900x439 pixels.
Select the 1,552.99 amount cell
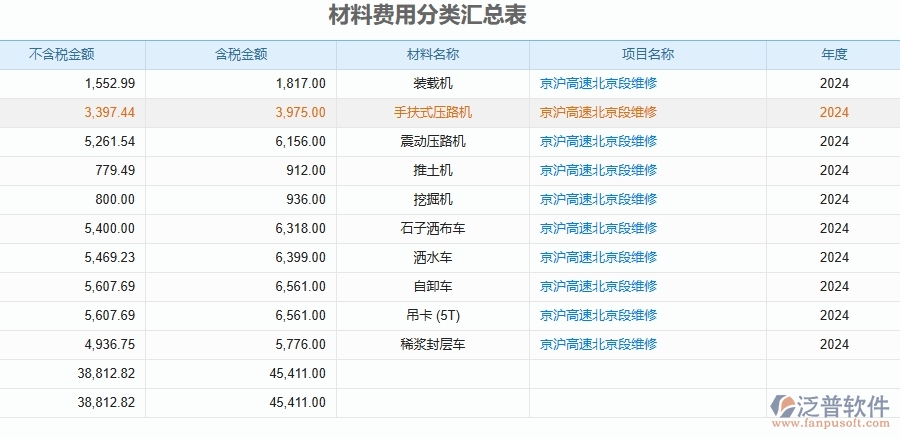110,84
